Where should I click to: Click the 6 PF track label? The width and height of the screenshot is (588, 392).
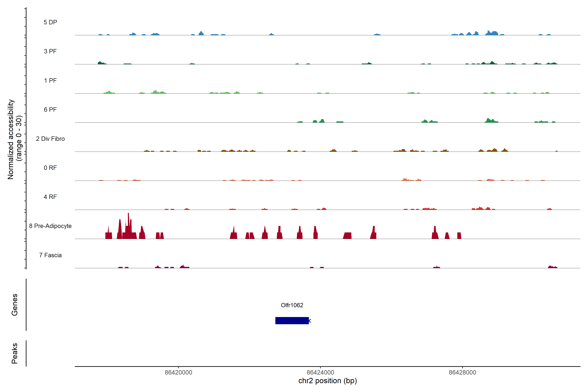[50, 109]
